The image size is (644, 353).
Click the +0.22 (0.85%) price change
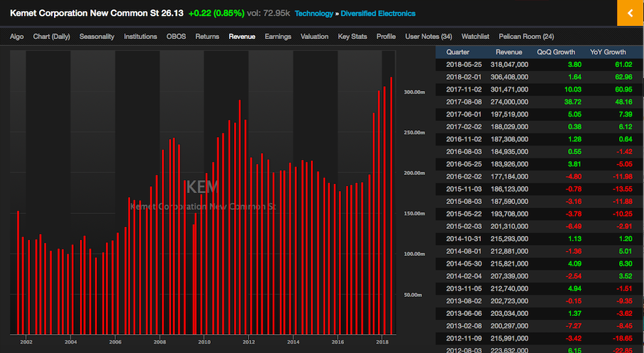coord(216,13)
